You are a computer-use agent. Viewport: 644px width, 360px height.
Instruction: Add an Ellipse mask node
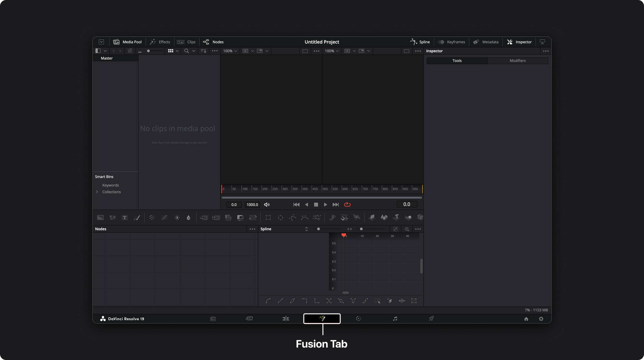click(280, 218)
